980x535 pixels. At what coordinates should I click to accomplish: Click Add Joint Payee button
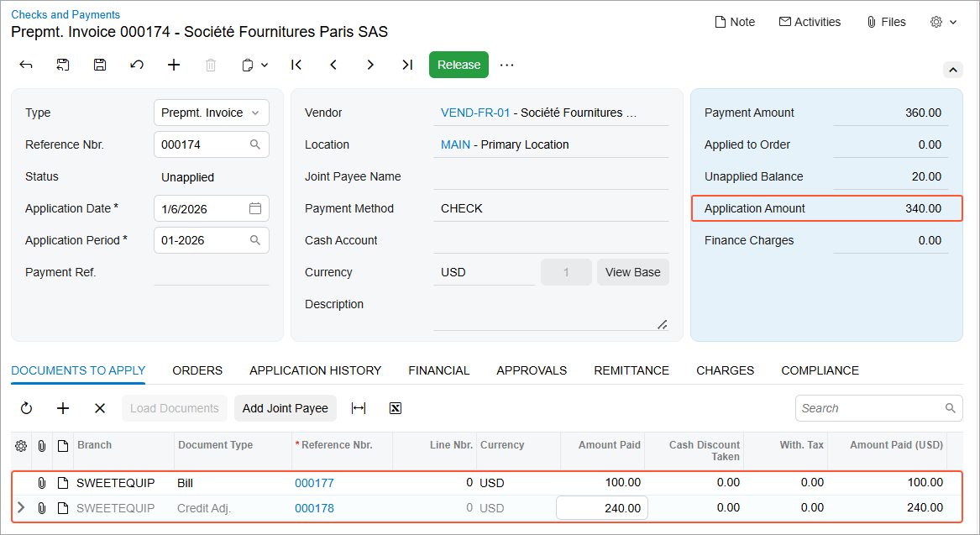(285, 408)
